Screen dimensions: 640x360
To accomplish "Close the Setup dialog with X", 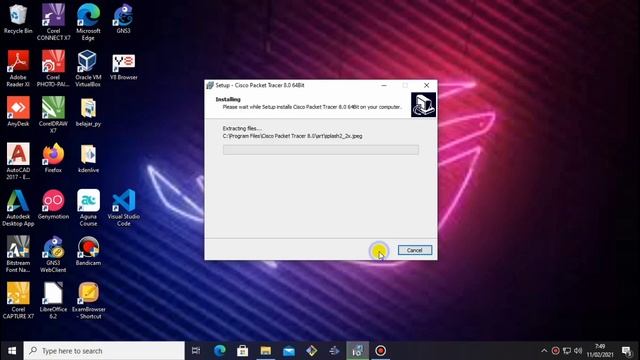I will pyautogui.click(x=427, y=85).
